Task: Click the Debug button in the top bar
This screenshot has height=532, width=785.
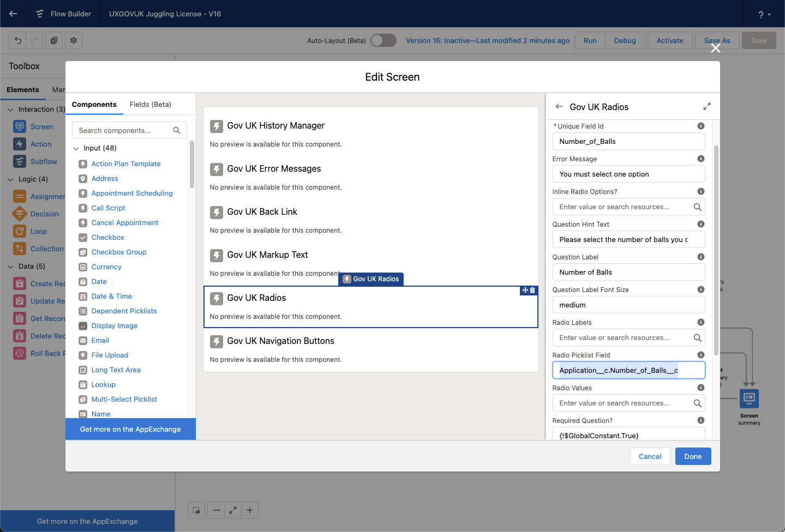Action: tap(625, 40)
